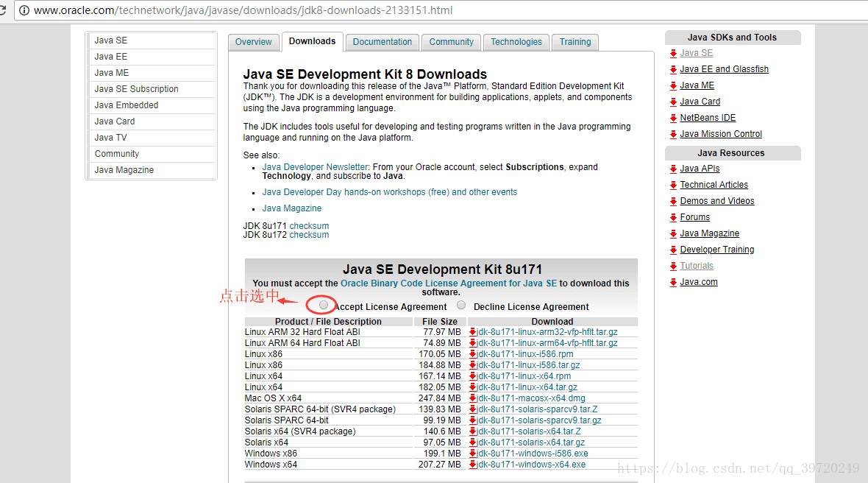Switch to the Technologies tab

tap(516, 42)
